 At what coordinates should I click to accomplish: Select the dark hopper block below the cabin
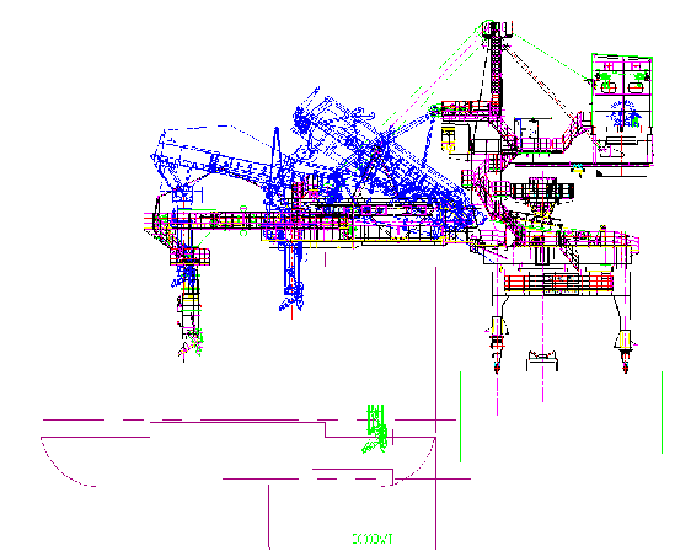pyautogui.click(x=534, y=190)
